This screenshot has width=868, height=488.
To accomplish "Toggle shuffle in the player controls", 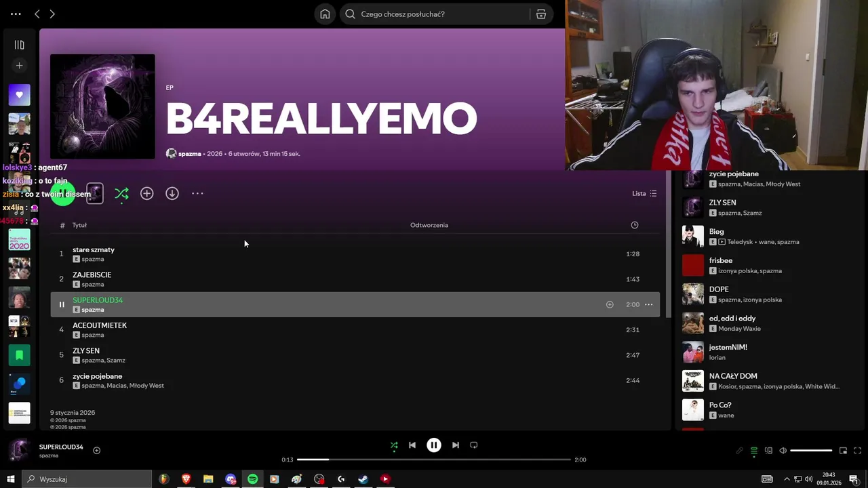I will (394, 445).
